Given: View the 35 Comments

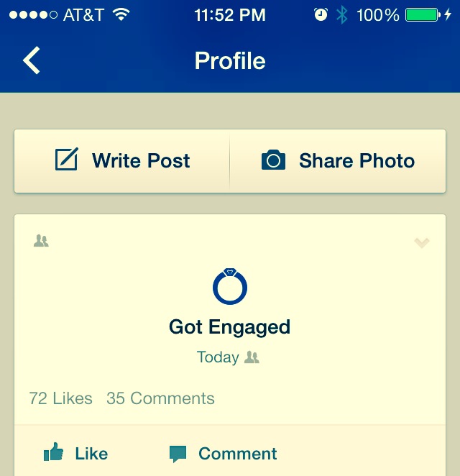Looking at the screenshot, I should [x=160, y=398].
